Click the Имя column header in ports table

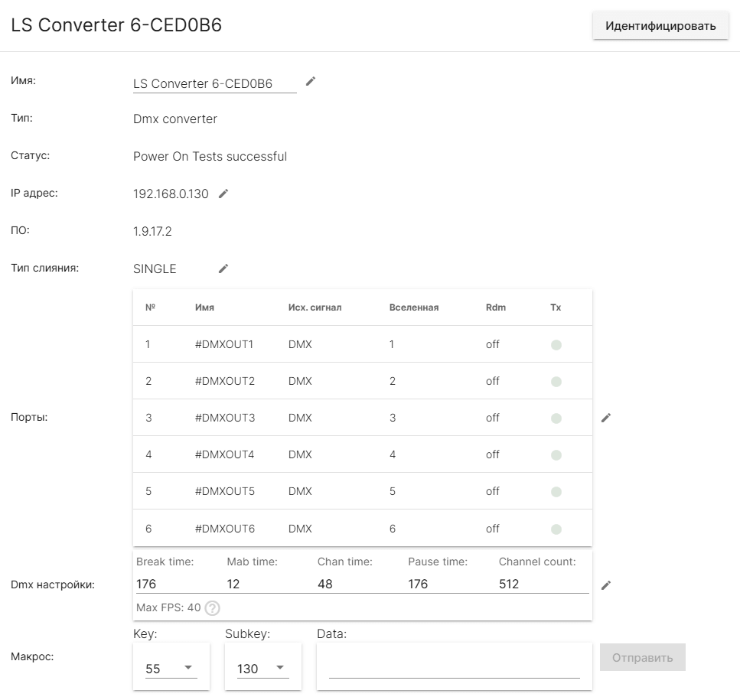(204, 308)
